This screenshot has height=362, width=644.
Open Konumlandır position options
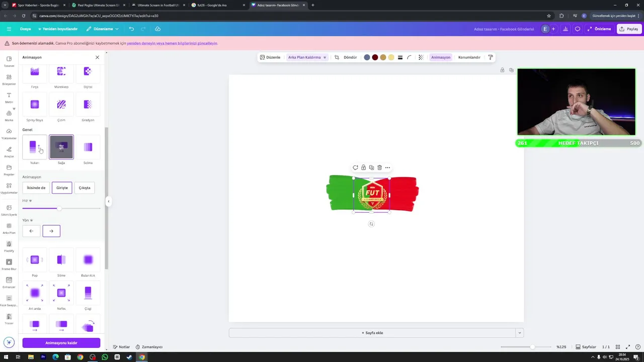[x=469, y=57]
